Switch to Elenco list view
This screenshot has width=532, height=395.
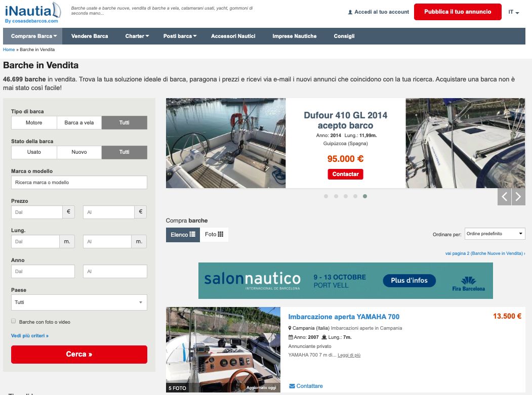coord(183,235)
